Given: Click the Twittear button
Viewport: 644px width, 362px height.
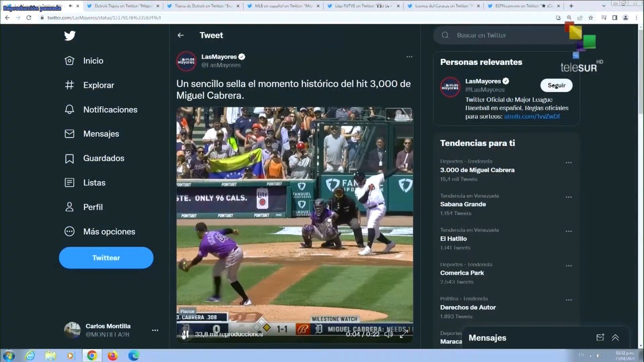Looking at the screenshot, I should [106, 258].
